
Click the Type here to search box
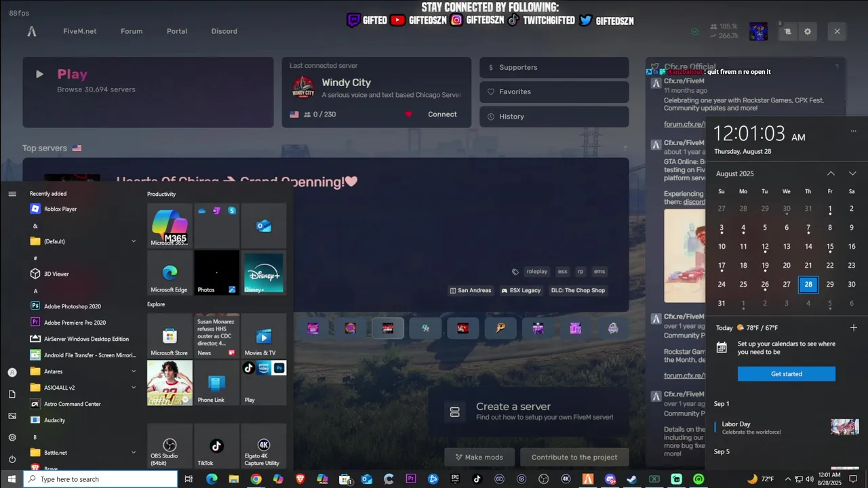(100, 479)
